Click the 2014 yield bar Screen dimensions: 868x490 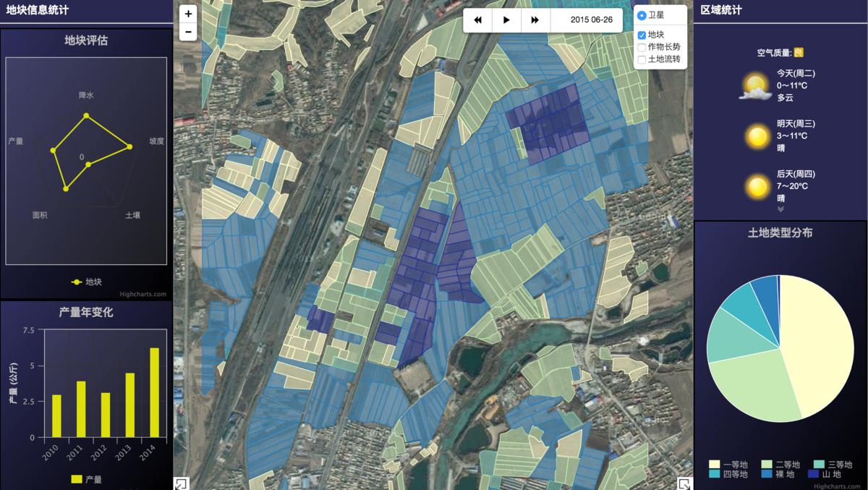(x=154, y=392)
